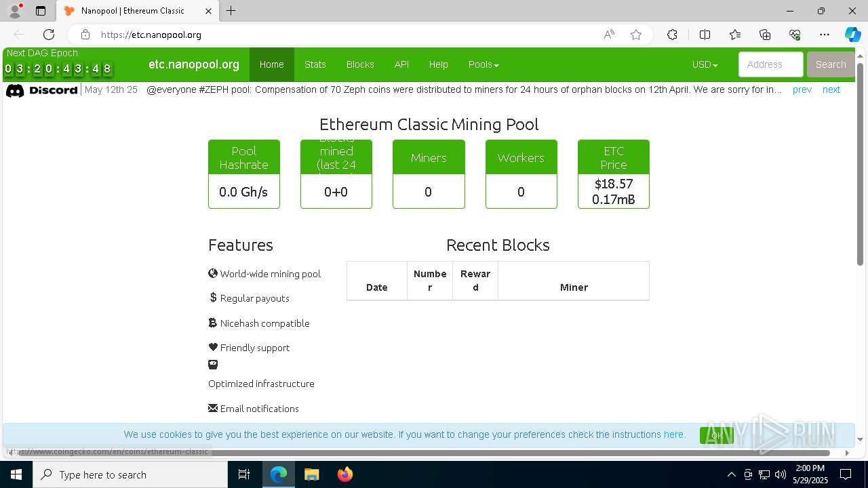Open the API page
868x488 pixels.
point(401,64)
